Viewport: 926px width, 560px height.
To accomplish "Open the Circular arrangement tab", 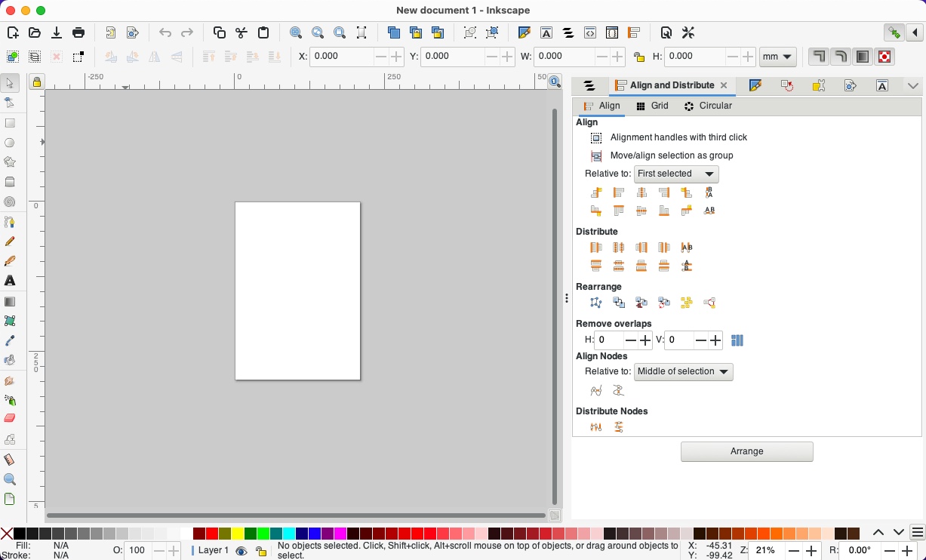I will [708, 106].
